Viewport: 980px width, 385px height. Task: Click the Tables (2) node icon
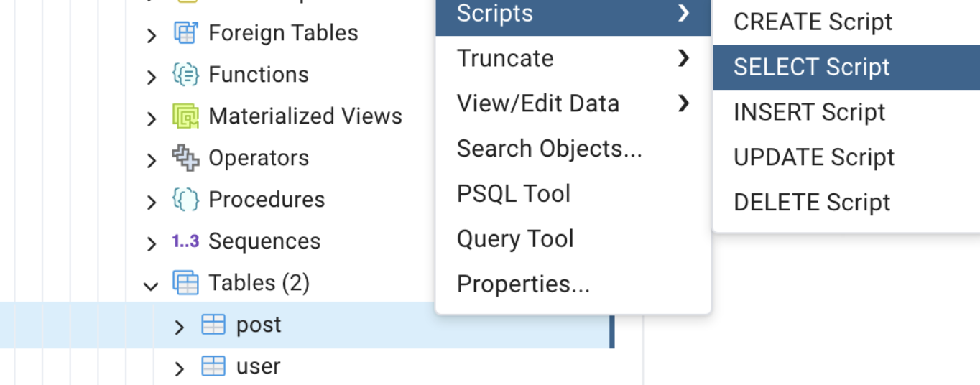(x=185, y=283)
